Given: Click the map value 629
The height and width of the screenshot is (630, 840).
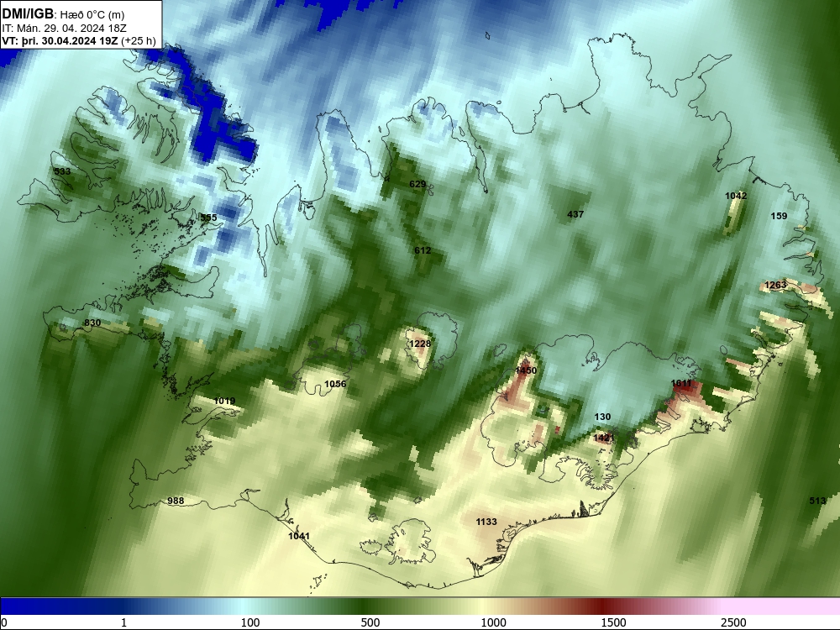Looking at the screenshot, I should pyautogui.click(x=417, y=184).
